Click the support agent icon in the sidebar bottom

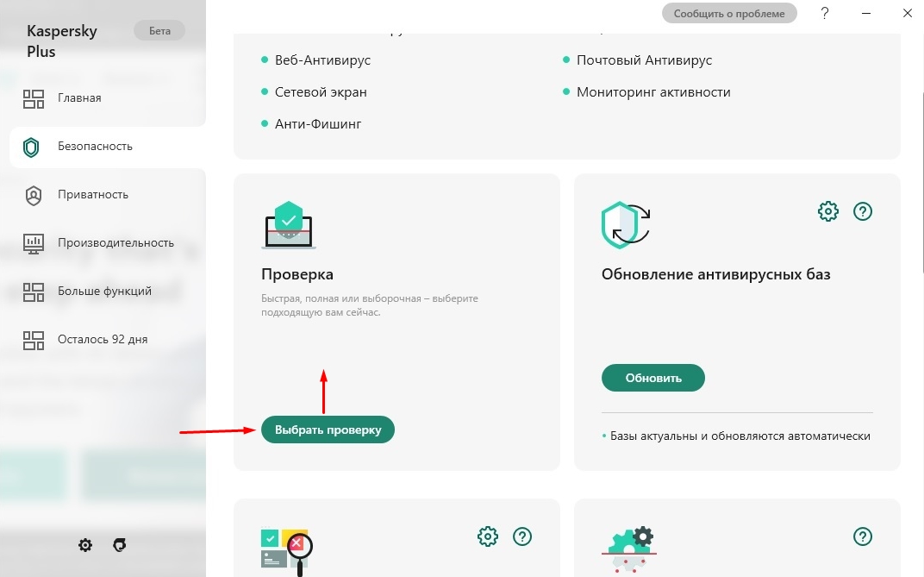coord(120,545)
